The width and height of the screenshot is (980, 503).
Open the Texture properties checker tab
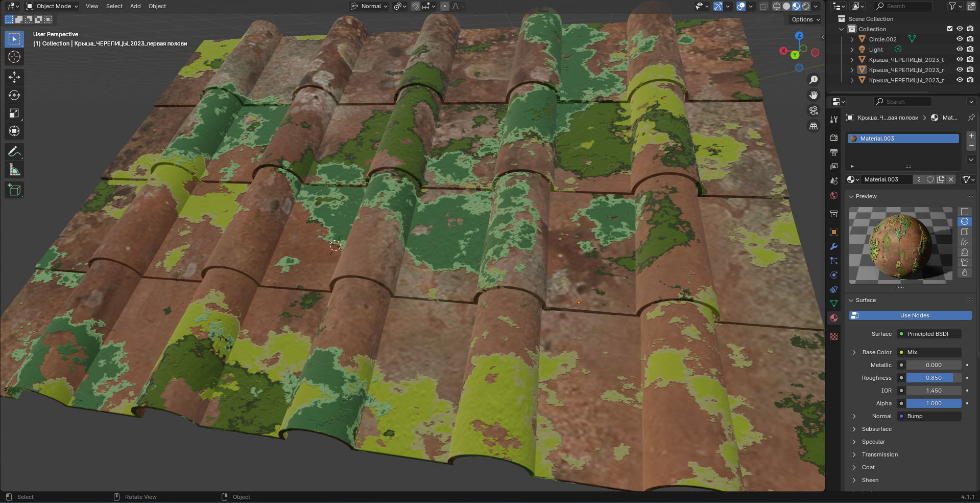[834, 336]
